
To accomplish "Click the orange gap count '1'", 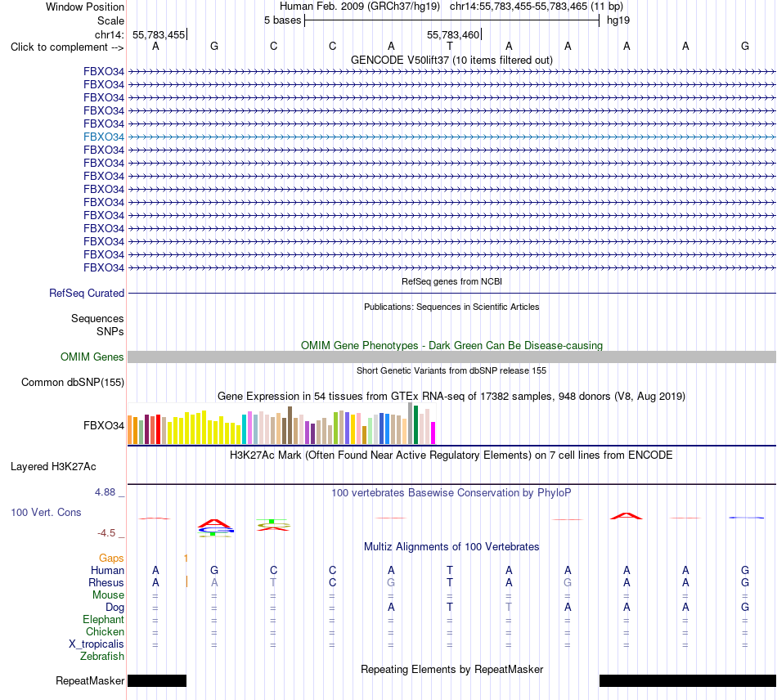I will [186, 559].
